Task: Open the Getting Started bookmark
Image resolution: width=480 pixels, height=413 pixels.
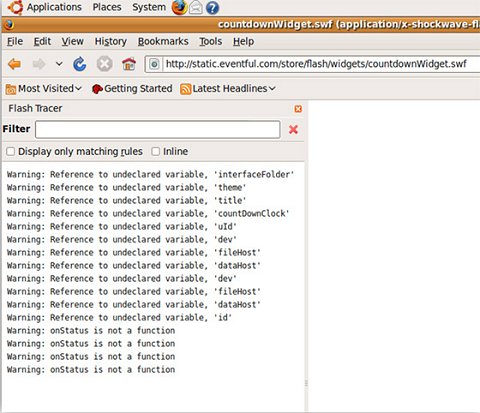Action: [x=132, y=89]
